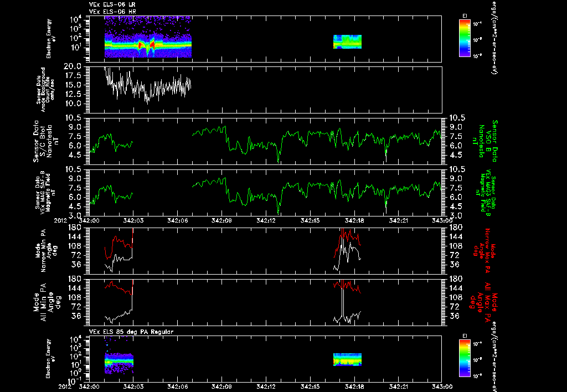The image size is (567, 392).
Task: Click the green VSO B Nanotesla label
Action: tap(484, 141)
